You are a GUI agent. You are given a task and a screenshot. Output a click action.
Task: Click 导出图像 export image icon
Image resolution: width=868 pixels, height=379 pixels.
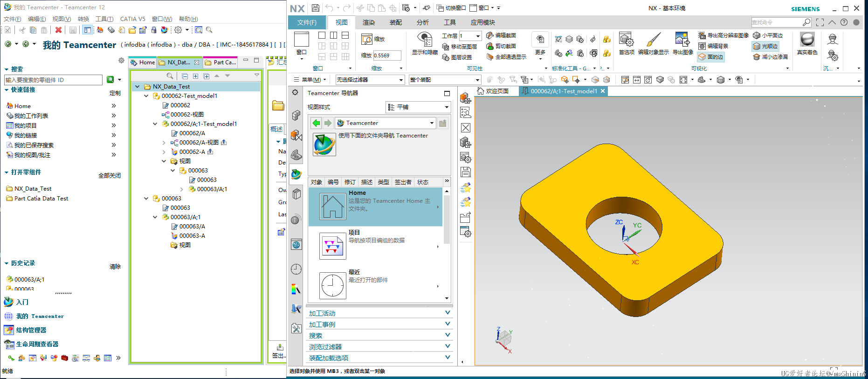click(x=682, y=40)
